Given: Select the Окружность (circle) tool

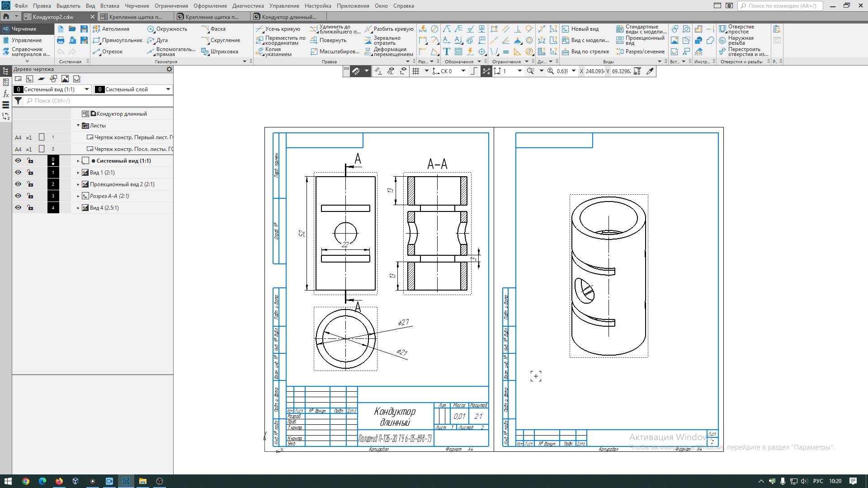Looking at the screenshot, I should coord(167,29).
